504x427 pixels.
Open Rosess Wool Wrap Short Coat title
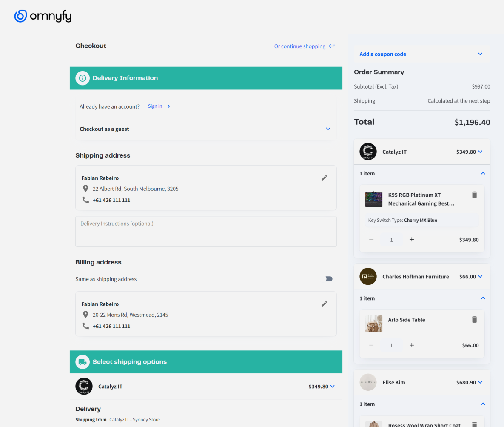click(x=424, y=425)
